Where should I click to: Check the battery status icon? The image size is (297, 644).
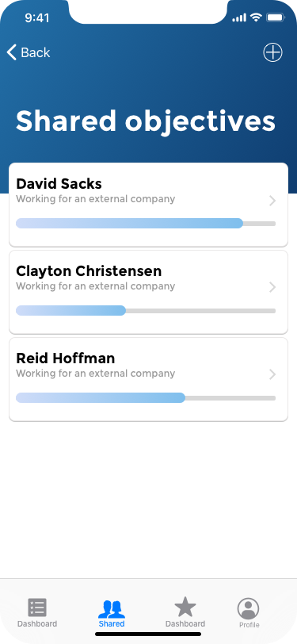(x=276, y=17)
